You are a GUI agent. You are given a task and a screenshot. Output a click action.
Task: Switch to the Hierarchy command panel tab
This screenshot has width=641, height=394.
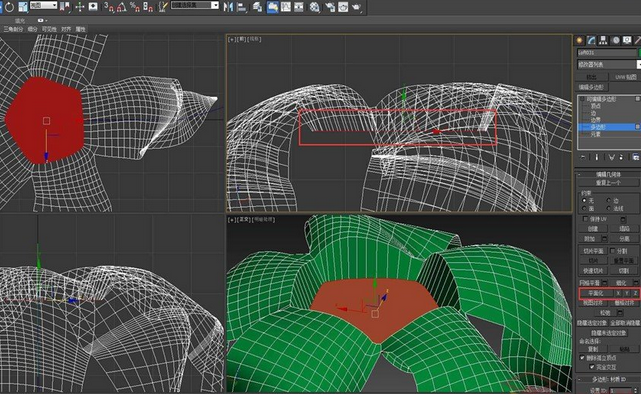tap(603, 40)
